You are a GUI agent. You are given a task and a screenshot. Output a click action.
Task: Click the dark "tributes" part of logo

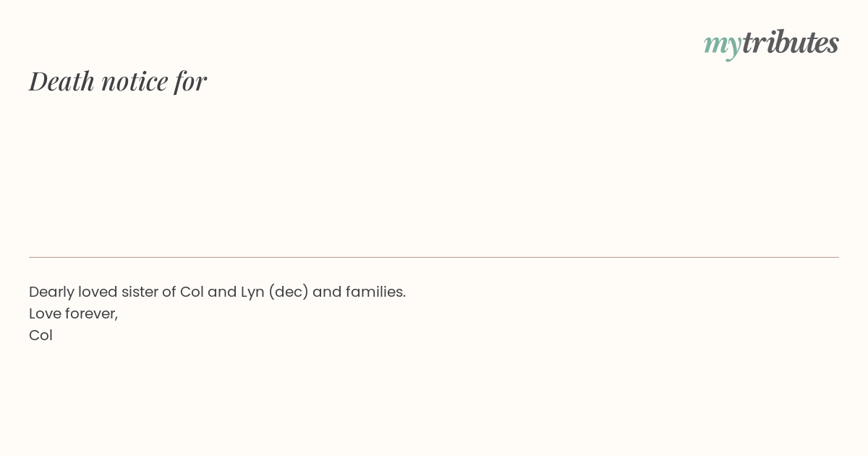(791, 42)
